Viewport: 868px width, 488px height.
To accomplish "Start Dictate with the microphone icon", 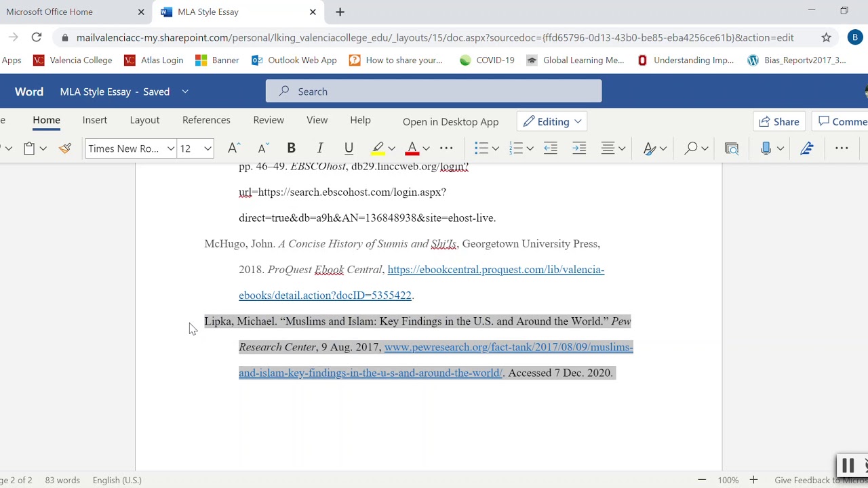I will coord(766,148).
